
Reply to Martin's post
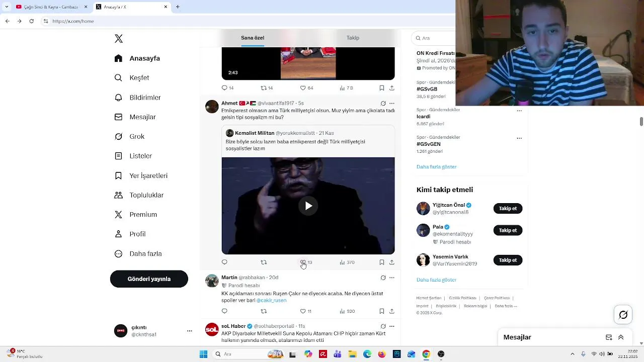pos(225,311)
